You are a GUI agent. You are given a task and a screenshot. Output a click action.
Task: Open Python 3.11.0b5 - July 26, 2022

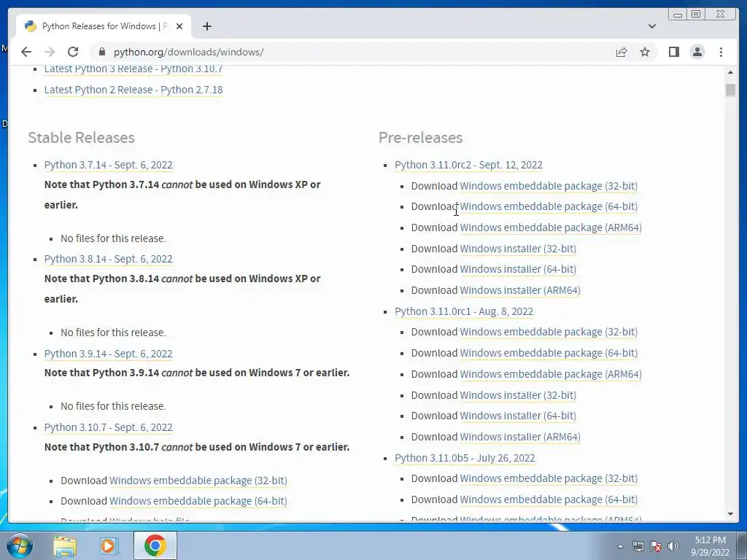tap(465, 458)
